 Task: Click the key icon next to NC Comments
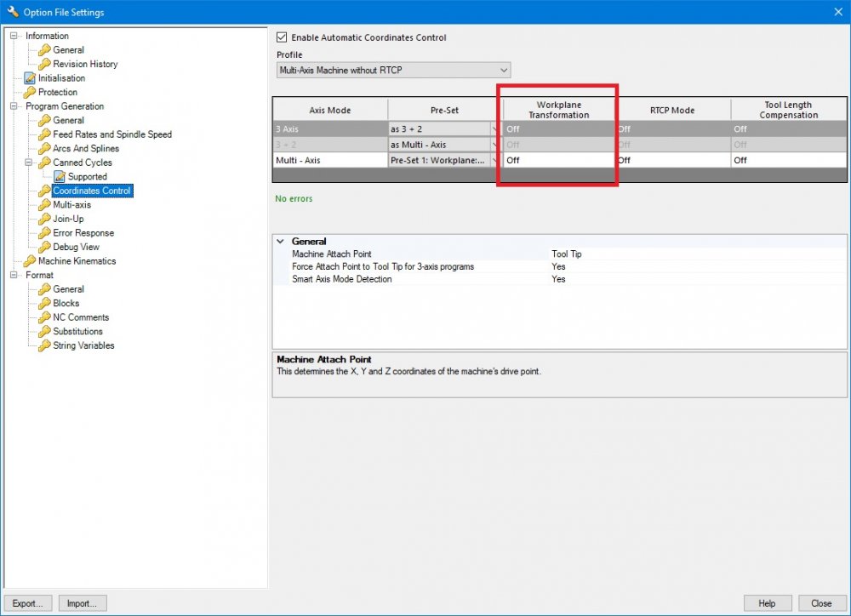(x=44, y=317)
